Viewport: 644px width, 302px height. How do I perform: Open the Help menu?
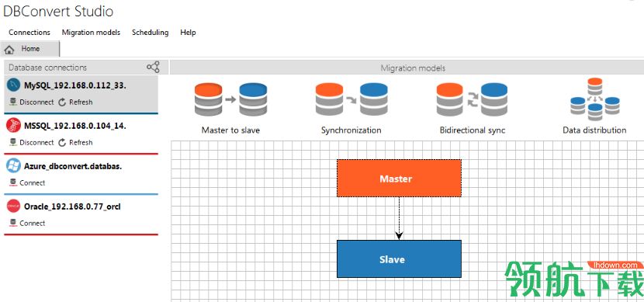point(188,33)
